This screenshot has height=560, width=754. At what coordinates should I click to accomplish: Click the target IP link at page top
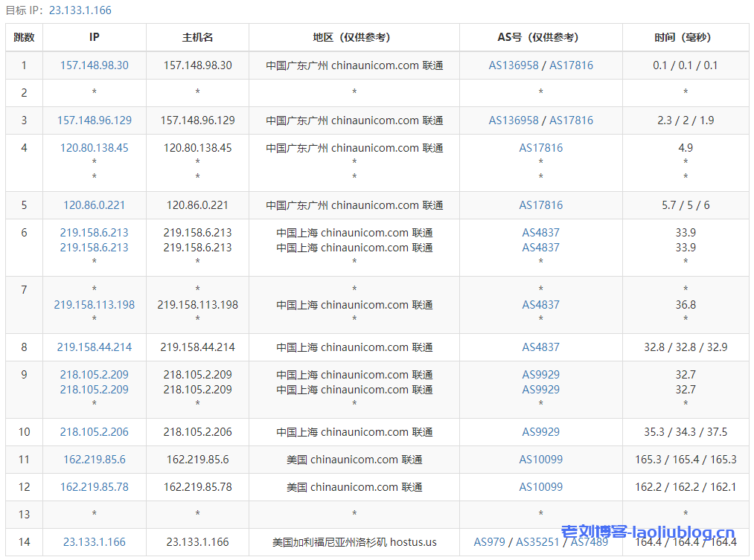[80, 10]
